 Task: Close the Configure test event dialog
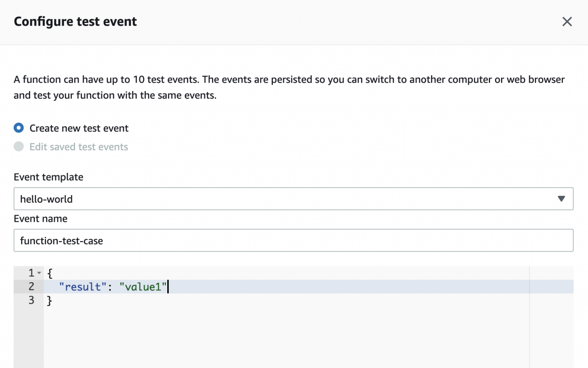[x=567, y=22]
